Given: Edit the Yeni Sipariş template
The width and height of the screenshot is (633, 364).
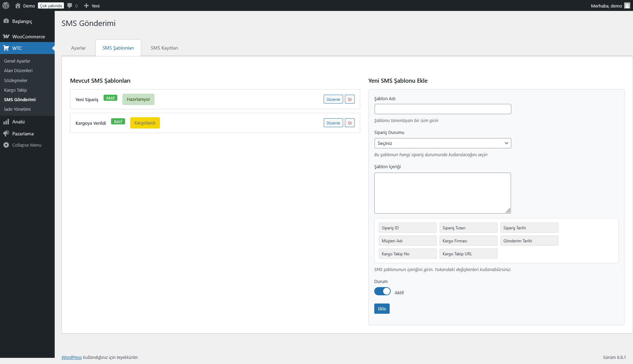Looking at the screenshot, I should tap(333, 99).
